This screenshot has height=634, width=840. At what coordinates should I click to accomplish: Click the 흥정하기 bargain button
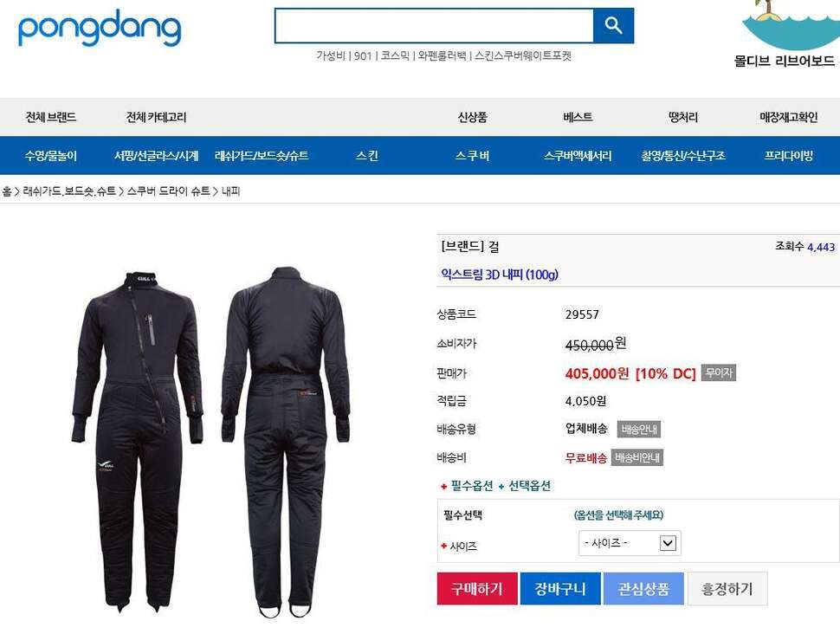pos(727,588)
